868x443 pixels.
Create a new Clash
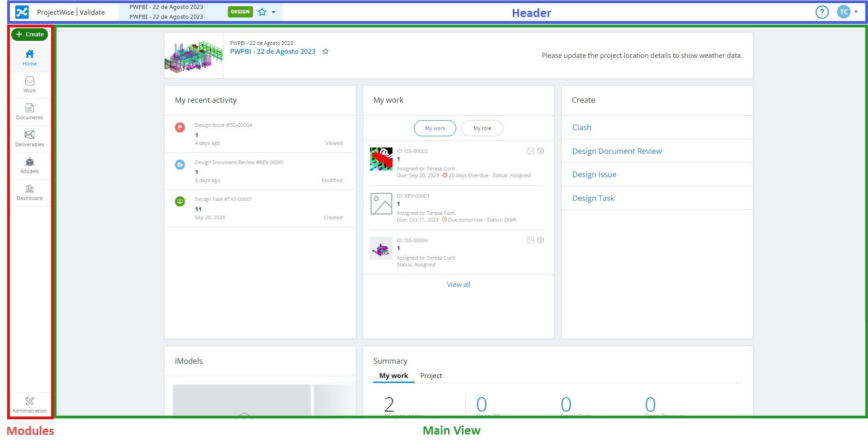pyautogui.click(x=582, y=127)
